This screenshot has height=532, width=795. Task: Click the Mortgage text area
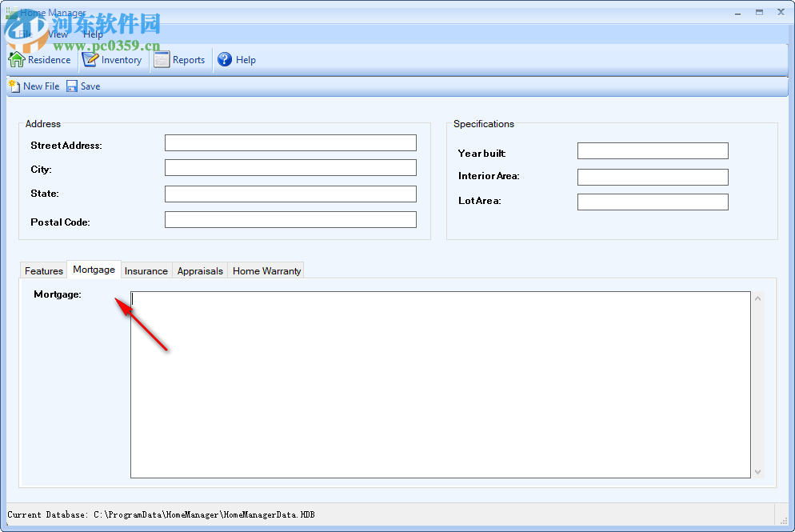coord(440,384)
